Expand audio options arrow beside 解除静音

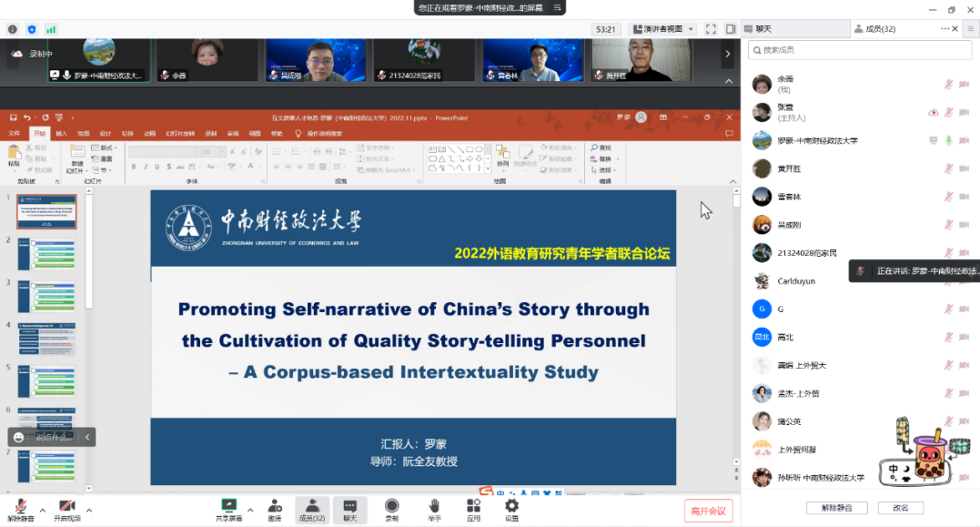[x=43, y=511]
